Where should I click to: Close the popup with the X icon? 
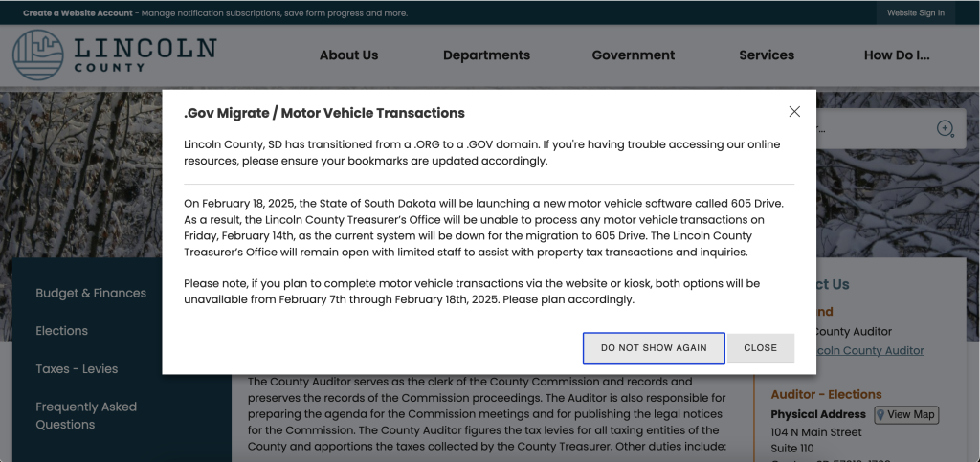(x=794, y=112)
